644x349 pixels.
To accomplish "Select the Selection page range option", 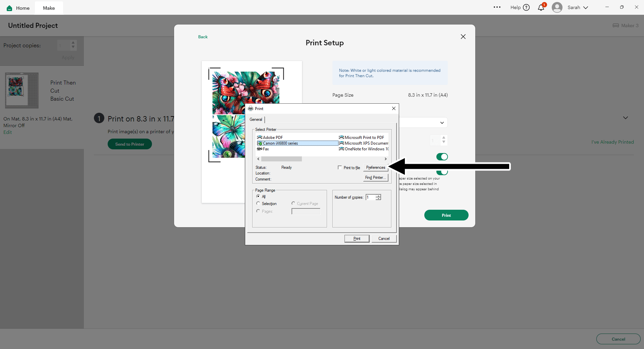I will point(258,203).
